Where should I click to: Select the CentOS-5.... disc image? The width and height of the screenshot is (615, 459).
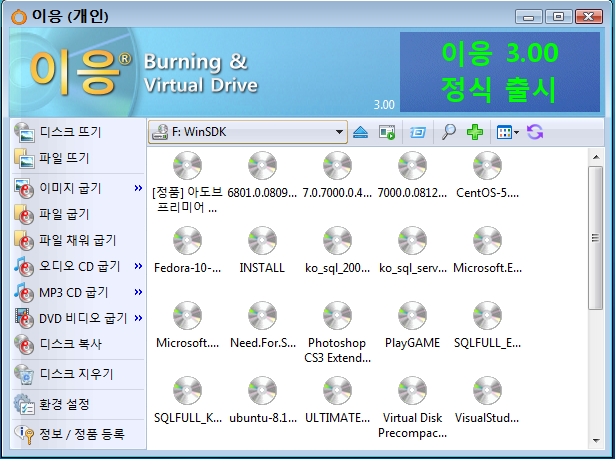tap(488, 175)
